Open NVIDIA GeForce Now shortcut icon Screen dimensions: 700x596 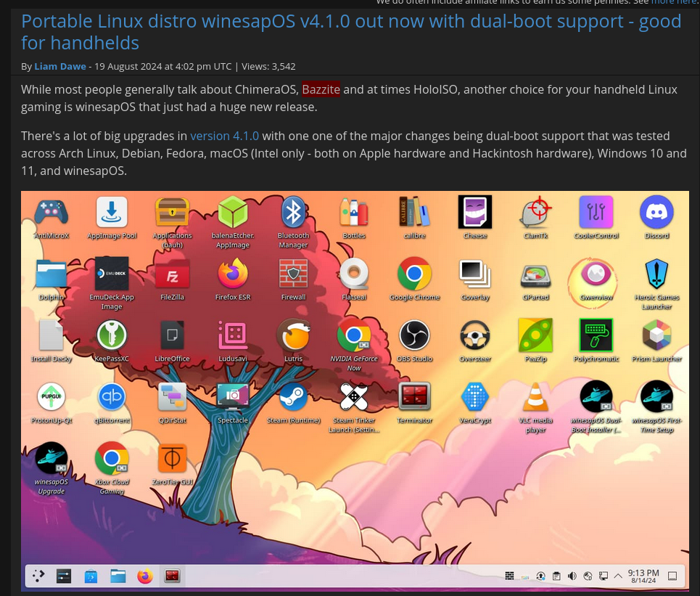click(354, 335)
